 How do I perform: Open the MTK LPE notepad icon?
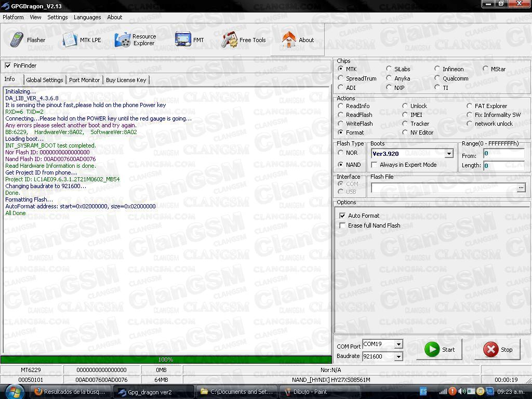pyautogui.click(x=70, y=39)
